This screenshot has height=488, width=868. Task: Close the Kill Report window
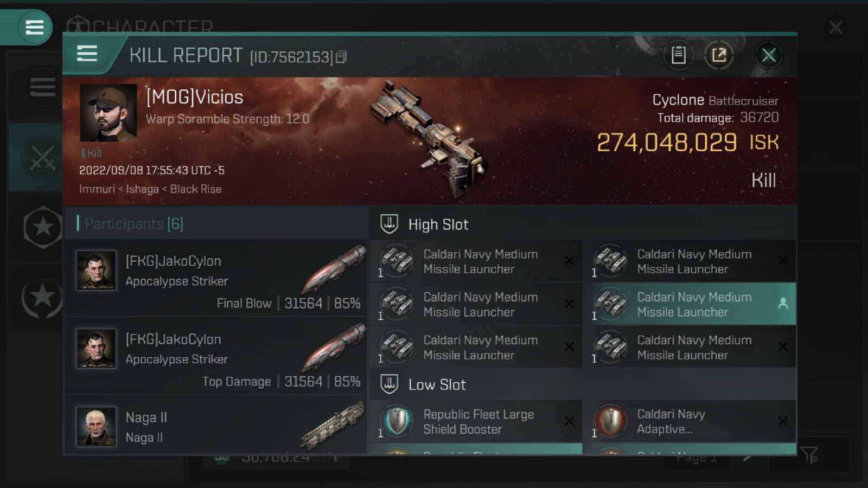point(768,55)
